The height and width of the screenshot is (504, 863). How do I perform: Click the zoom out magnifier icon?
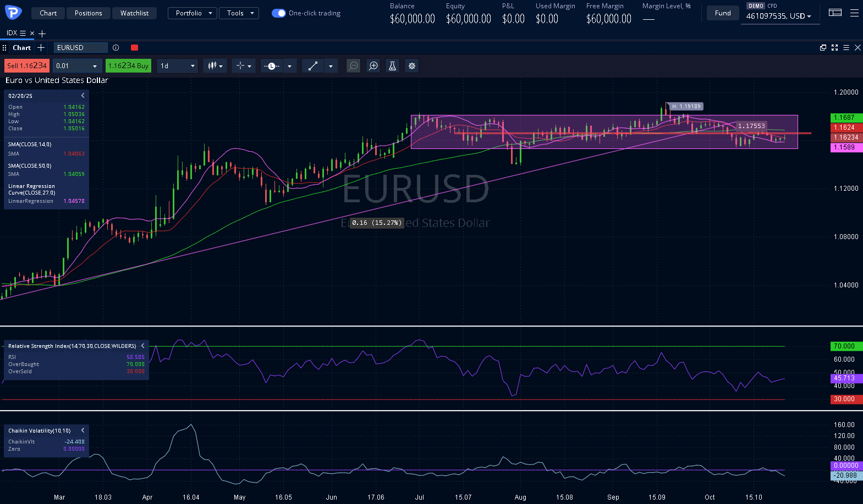354,66
